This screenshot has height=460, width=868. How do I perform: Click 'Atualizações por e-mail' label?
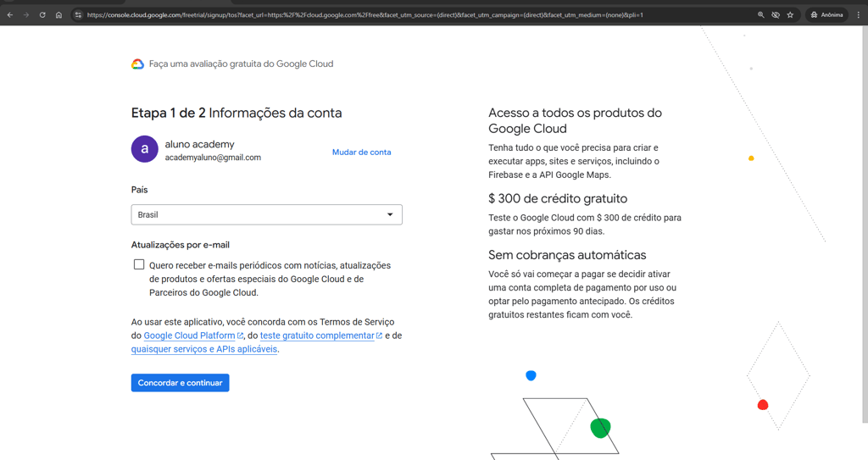(x=181, y=245)
